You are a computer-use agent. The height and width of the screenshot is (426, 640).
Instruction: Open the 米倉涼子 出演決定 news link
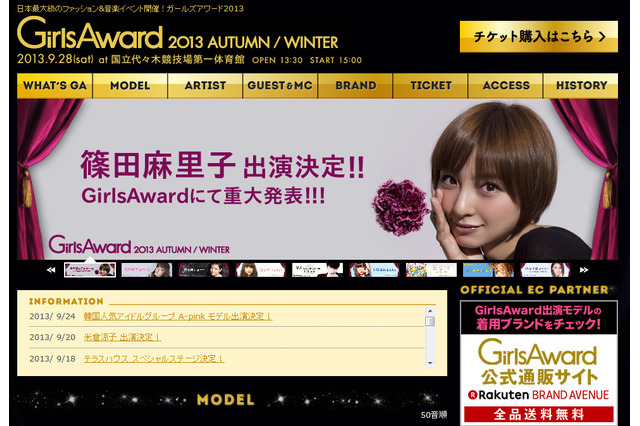click(x=122, y=337)
